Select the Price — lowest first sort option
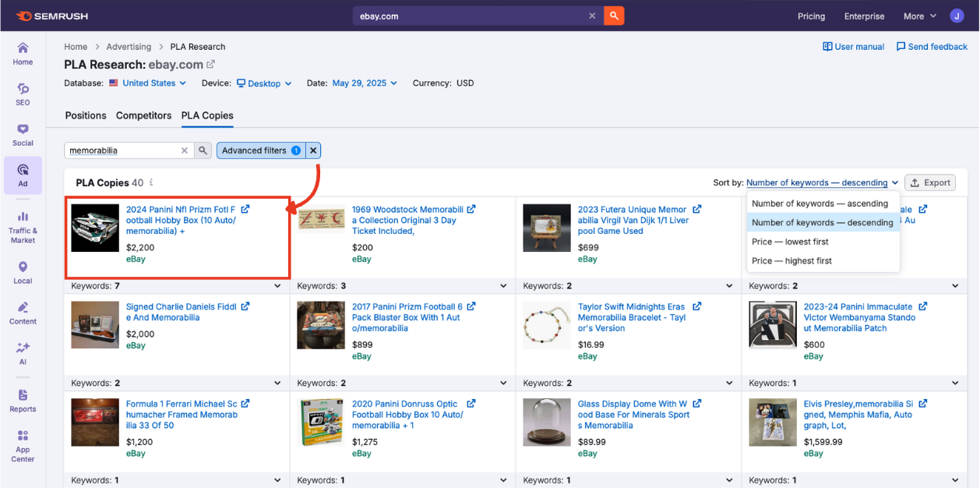The width and height of the screenshot is (980, 488). pyautogui.click(x=789, y=241)
